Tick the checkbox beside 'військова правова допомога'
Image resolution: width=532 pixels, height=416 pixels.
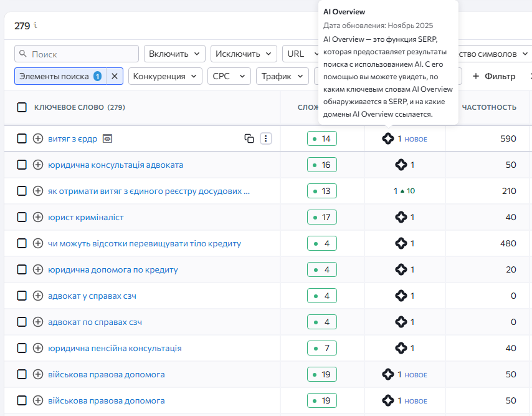coord(22,374)
